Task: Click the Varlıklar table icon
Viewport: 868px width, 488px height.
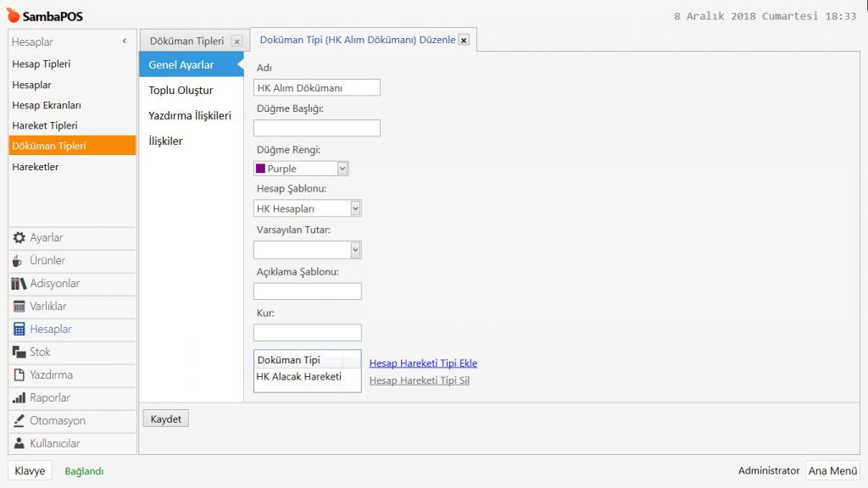Action: click(19, 307)
